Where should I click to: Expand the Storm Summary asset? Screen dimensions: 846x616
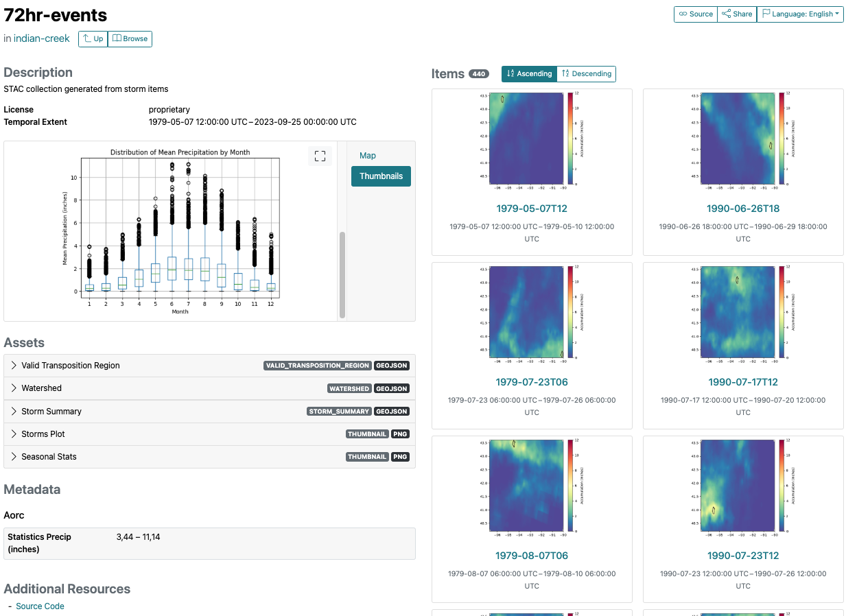tap(209, 412)
